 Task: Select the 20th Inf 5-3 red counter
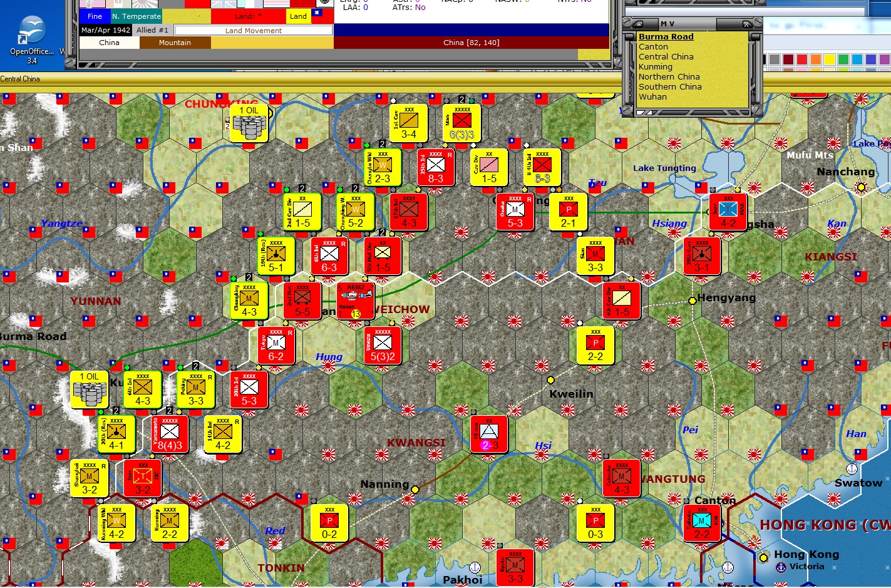(x=249, y=389)
